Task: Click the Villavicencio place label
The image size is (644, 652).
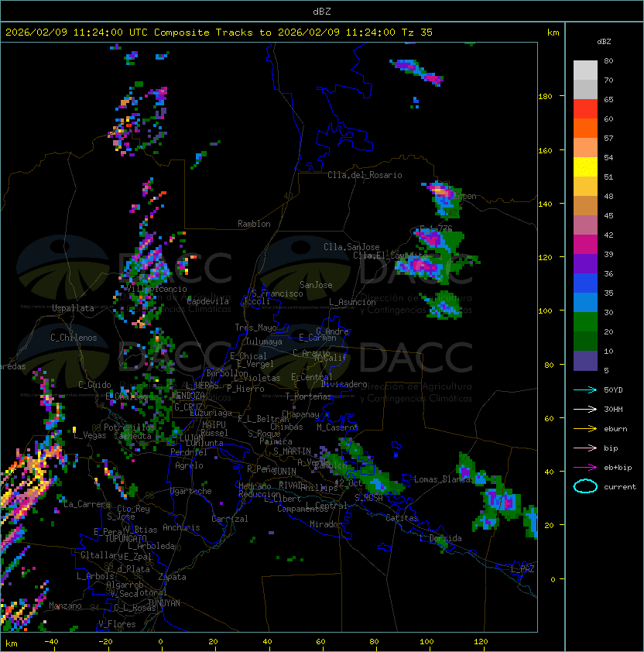Action: tap(156, 289)
